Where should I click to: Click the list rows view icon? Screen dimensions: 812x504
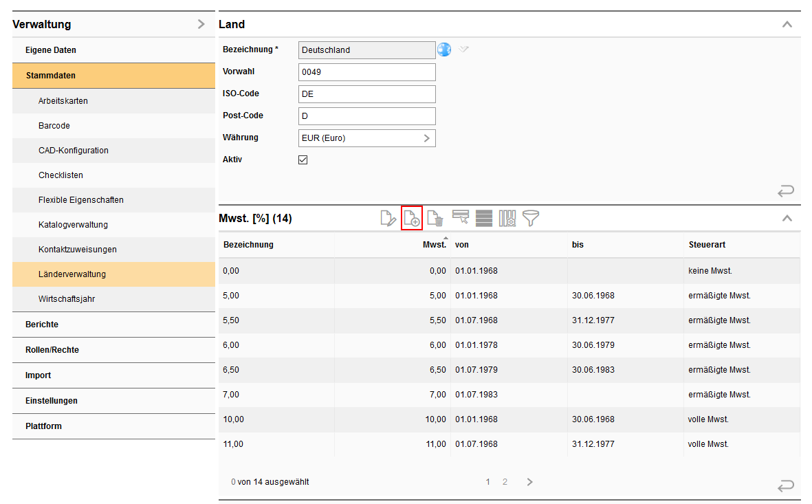(x=484, y=219)
